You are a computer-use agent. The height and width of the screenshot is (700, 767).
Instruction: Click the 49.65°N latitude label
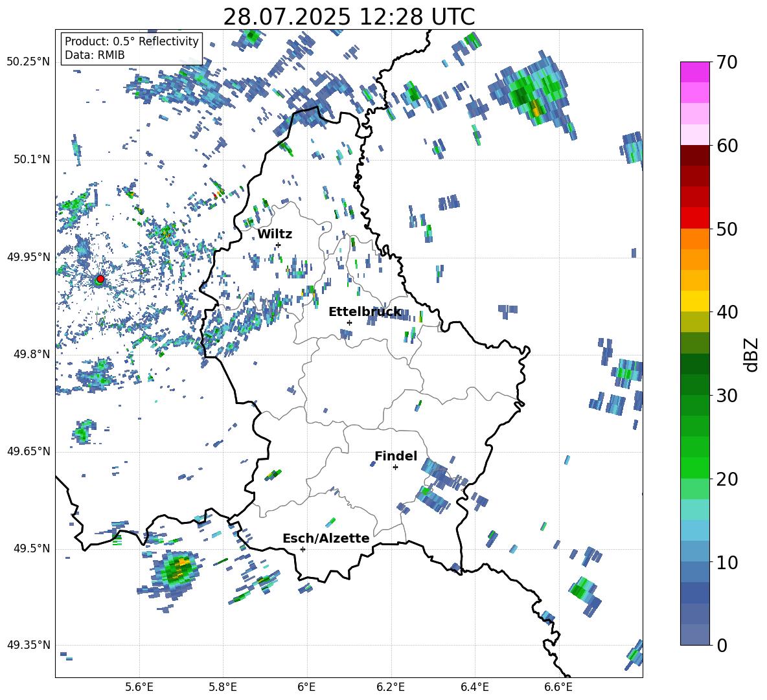click(x=29, y=451)
